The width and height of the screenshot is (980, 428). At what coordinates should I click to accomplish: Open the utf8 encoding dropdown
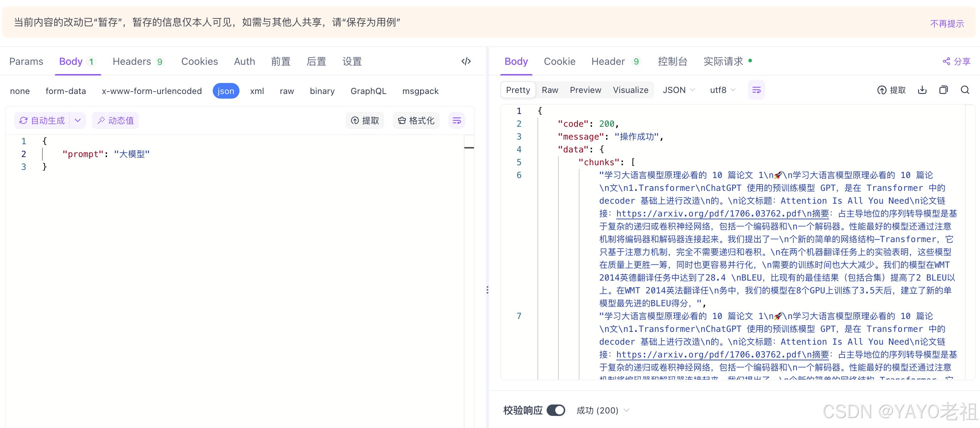pyautogui.click(x=722, y=90)
